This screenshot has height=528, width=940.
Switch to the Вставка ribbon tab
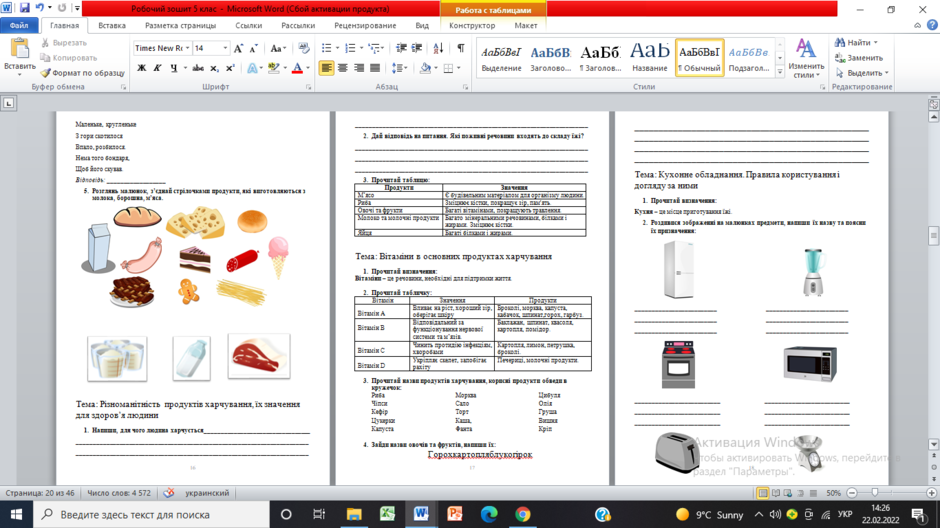(112, 26)
